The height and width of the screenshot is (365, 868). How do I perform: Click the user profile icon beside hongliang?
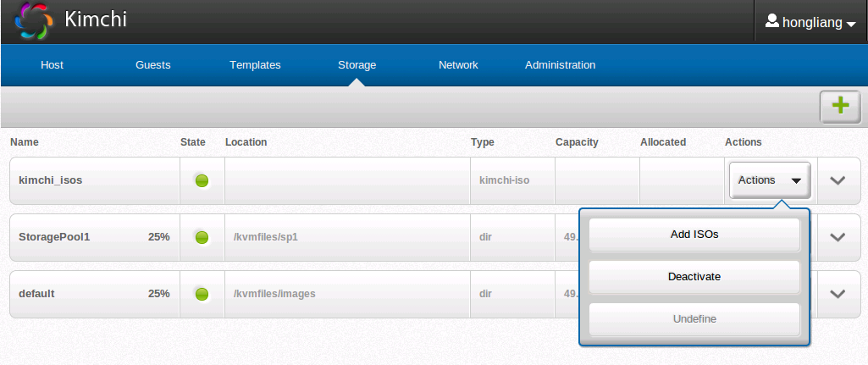[771, 21]
